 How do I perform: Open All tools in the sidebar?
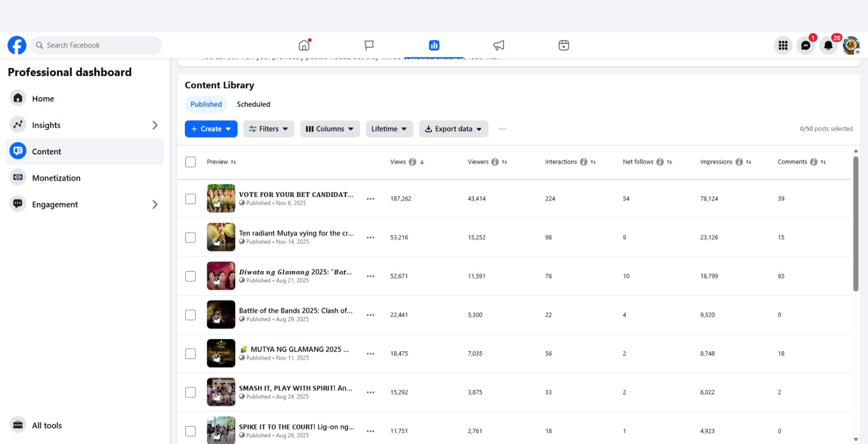point(85,425)
